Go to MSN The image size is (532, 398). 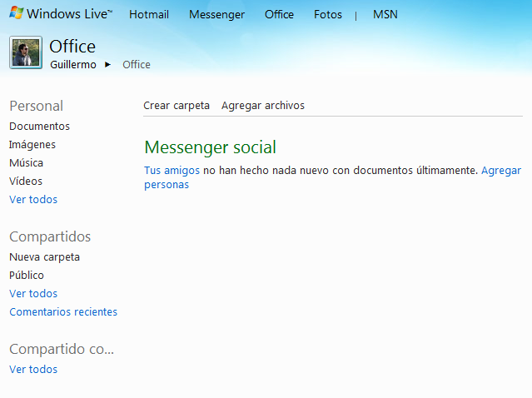click(x=385, y=14)
